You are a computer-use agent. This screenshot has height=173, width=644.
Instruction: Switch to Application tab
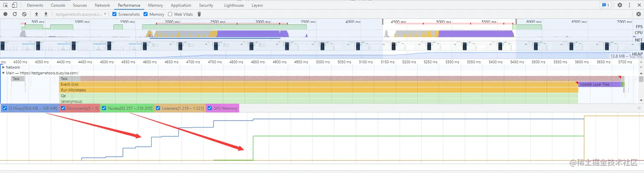pyautogui.click(x=181, y=5)
